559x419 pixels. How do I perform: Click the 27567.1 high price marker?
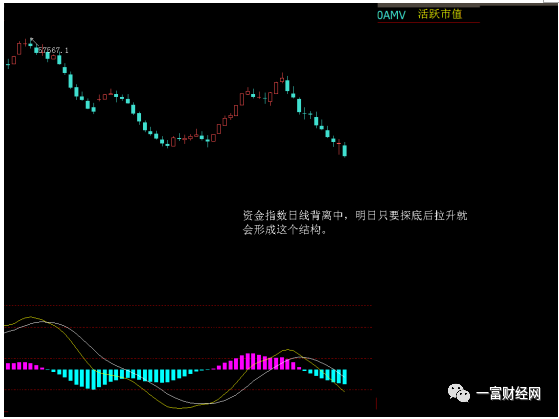[x=53, y=50]
